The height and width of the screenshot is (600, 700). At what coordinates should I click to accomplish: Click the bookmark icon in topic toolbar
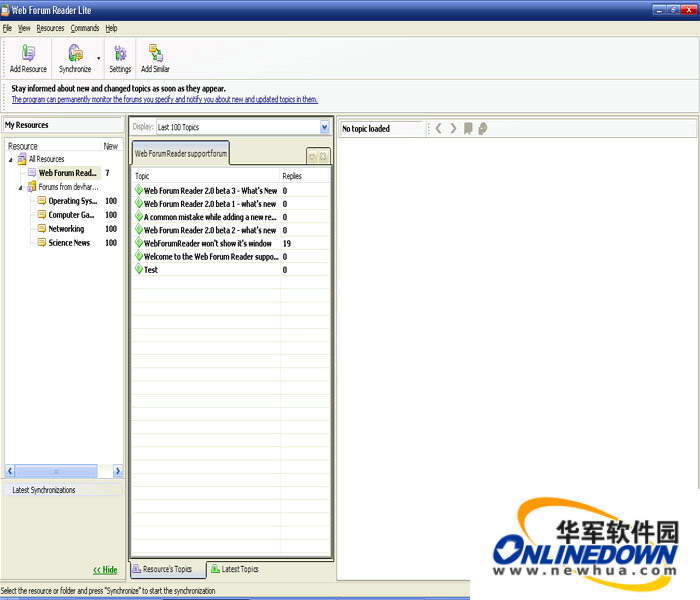click(468, 129)
